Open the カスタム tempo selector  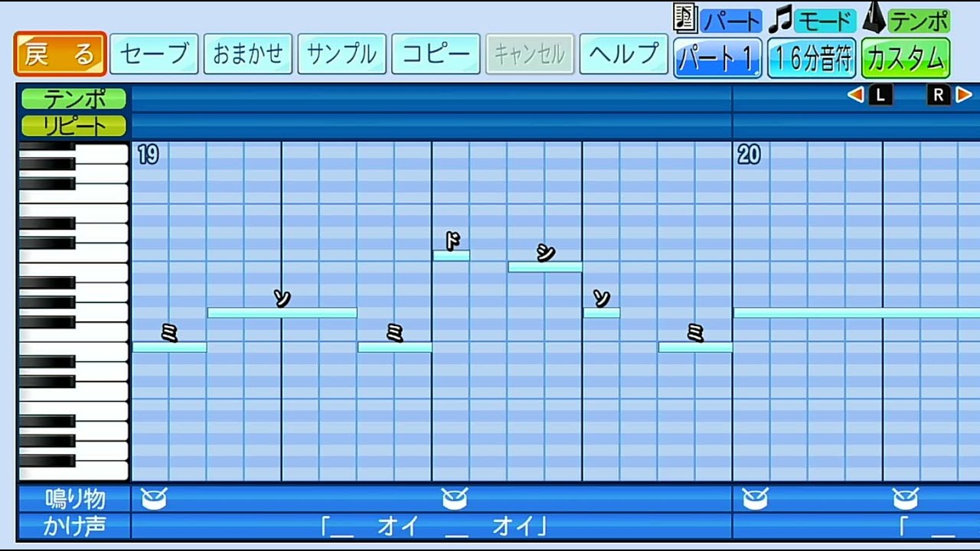pos(906,58)
